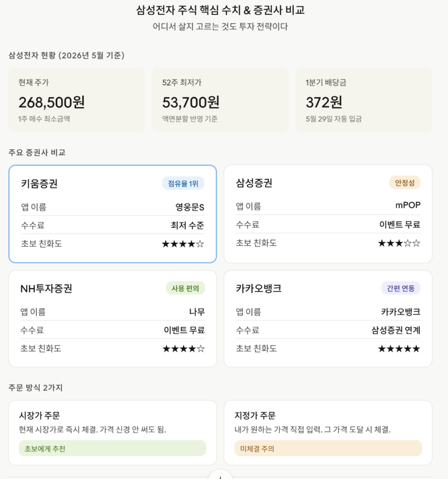Screen dimensions: 448x479
Task: Click the 삼성증권 연계 fee value
Action: pos(396,330)
